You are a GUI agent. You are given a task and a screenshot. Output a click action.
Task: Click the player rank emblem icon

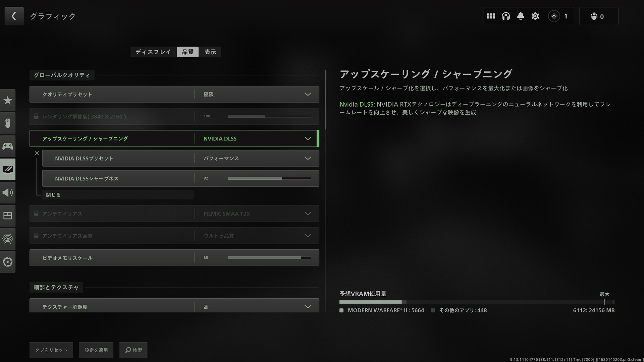coord(554,16)
